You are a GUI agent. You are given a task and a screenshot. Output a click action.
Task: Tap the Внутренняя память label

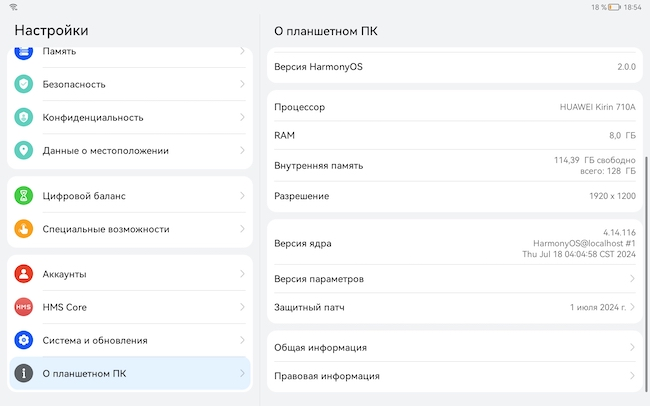tap(318, 165)
